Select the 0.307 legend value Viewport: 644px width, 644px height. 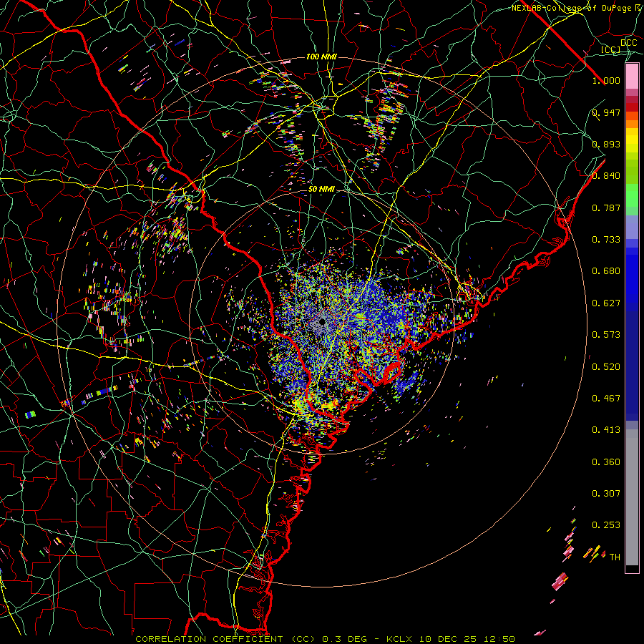pyautogui.click(x=606, y=494)
